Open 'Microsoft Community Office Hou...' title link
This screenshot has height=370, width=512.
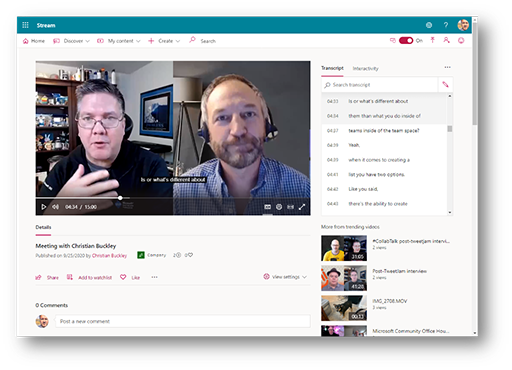411,331
